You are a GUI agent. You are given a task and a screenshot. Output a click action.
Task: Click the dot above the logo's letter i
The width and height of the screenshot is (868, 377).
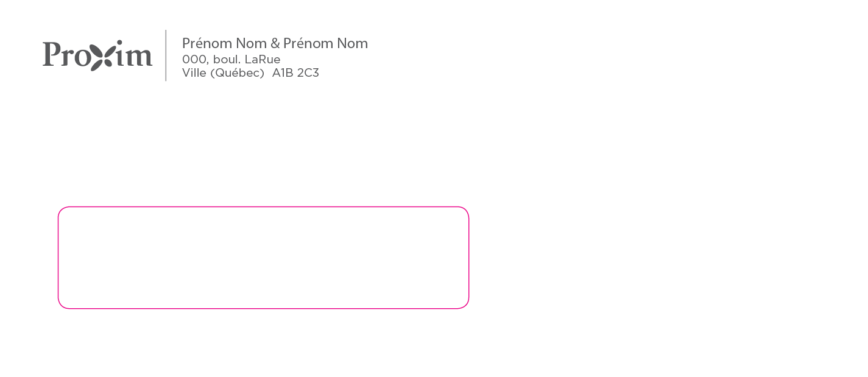(119, 43)
